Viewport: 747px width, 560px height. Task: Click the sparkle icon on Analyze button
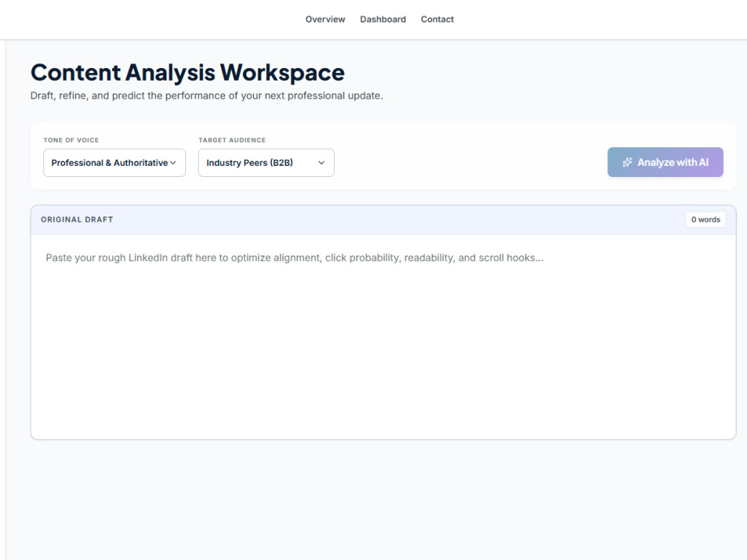coord(627,162)
